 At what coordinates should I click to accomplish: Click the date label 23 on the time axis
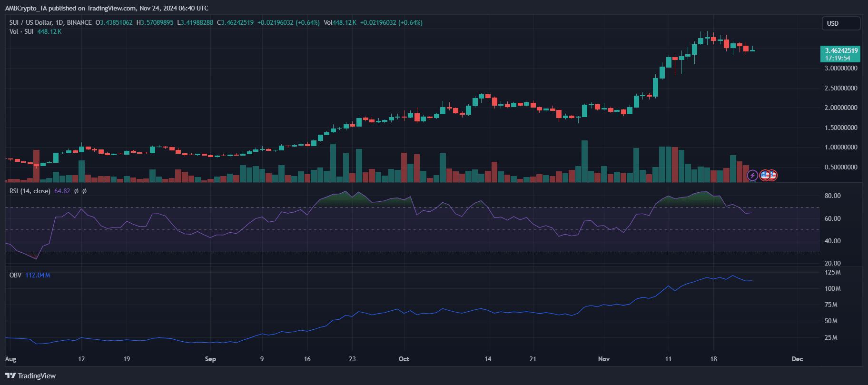352,359
